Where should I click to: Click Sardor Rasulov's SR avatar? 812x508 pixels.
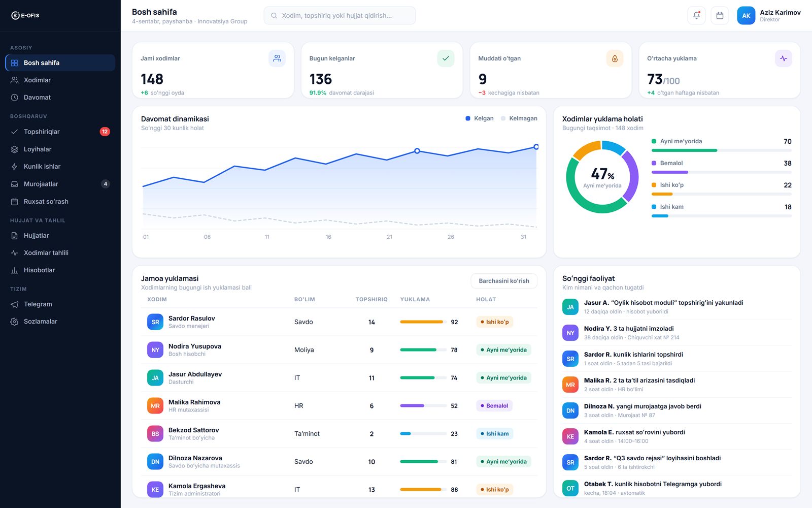coord(155,322)
